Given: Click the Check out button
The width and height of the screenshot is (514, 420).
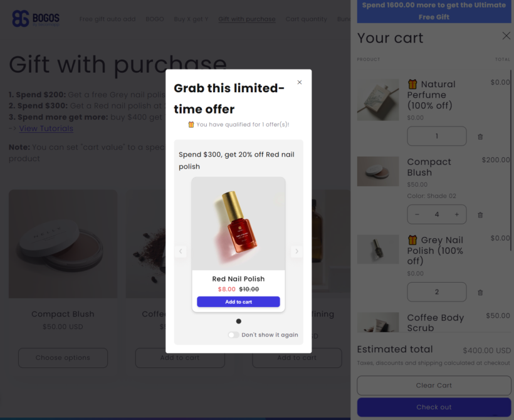Looking at the screenshot, I should coord(433,407).
